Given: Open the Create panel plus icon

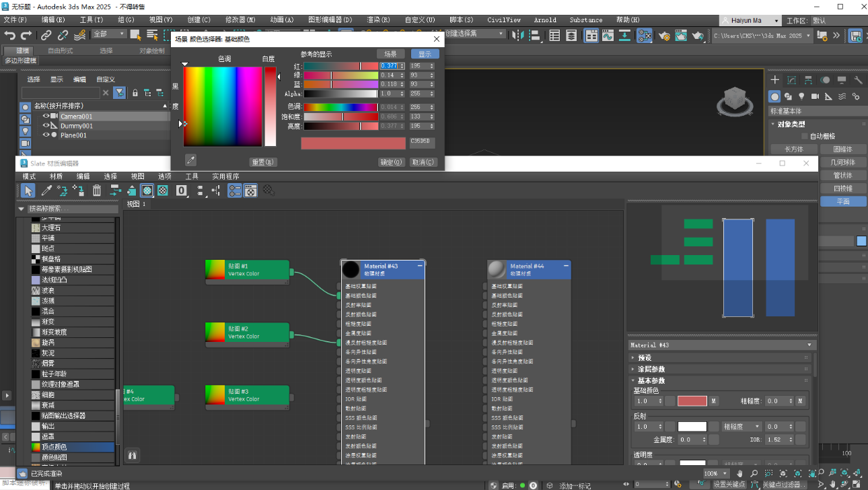Looking at the screenshot, I should tap(775, 79).
